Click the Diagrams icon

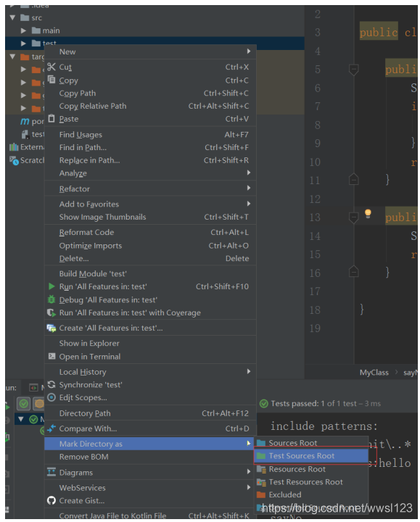click(x=52, y=472)
